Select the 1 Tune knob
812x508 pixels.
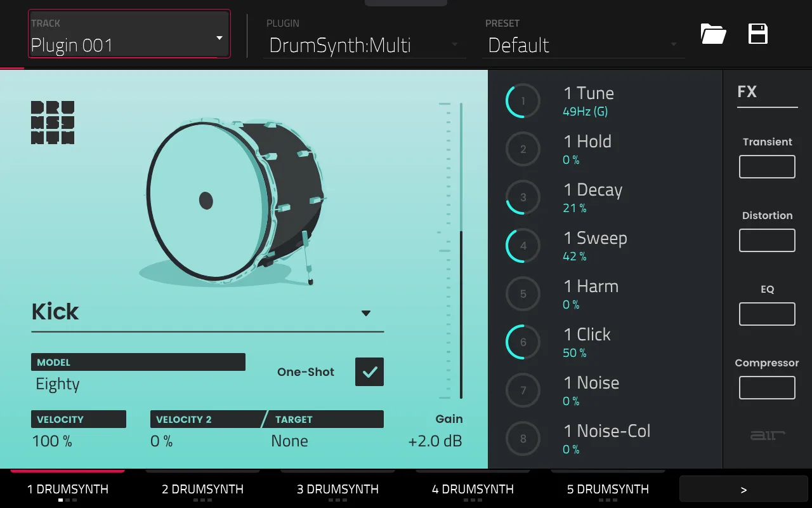523,101
